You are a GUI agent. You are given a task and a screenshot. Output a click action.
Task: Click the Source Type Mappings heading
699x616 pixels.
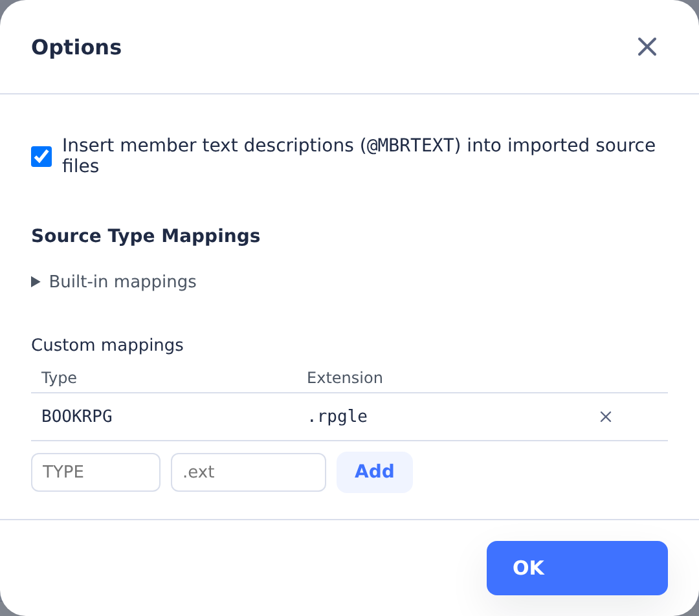click(146, 236)
